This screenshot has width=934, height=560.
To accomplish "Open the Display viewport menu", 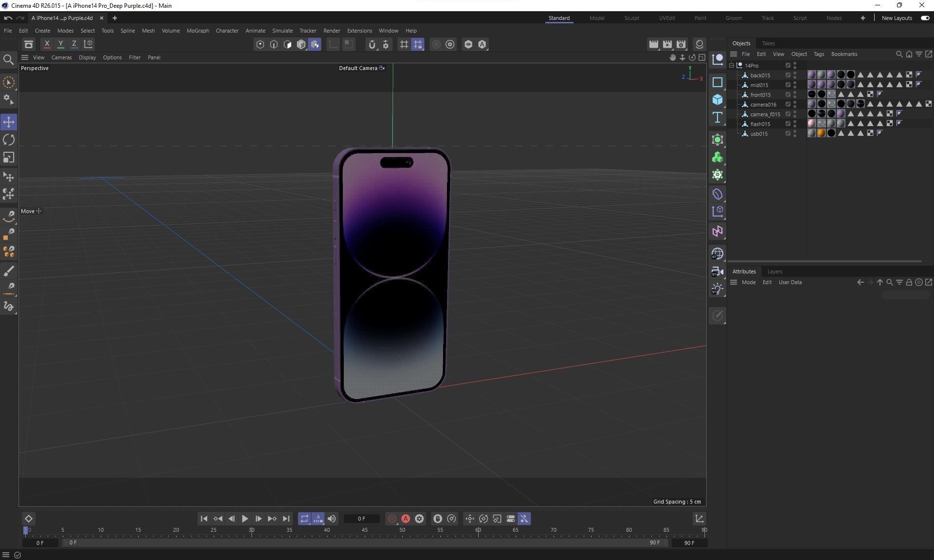I will (87, 57).
